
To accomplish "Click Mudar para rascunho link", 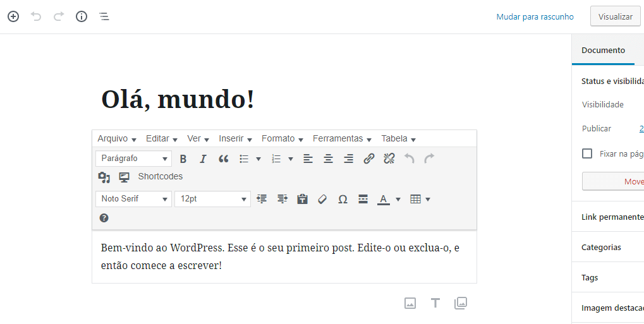I will pos(535,17).
